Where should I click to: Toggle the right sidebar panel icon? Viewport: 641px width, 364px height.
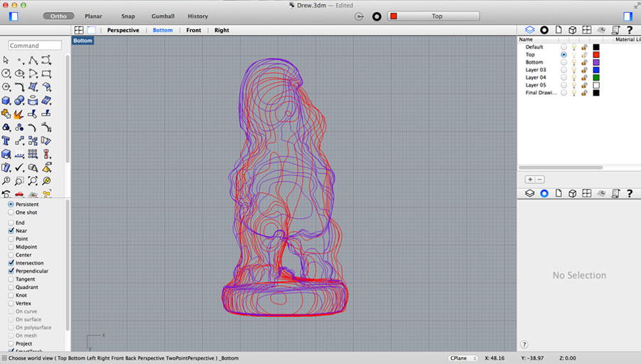coord(628,16)
